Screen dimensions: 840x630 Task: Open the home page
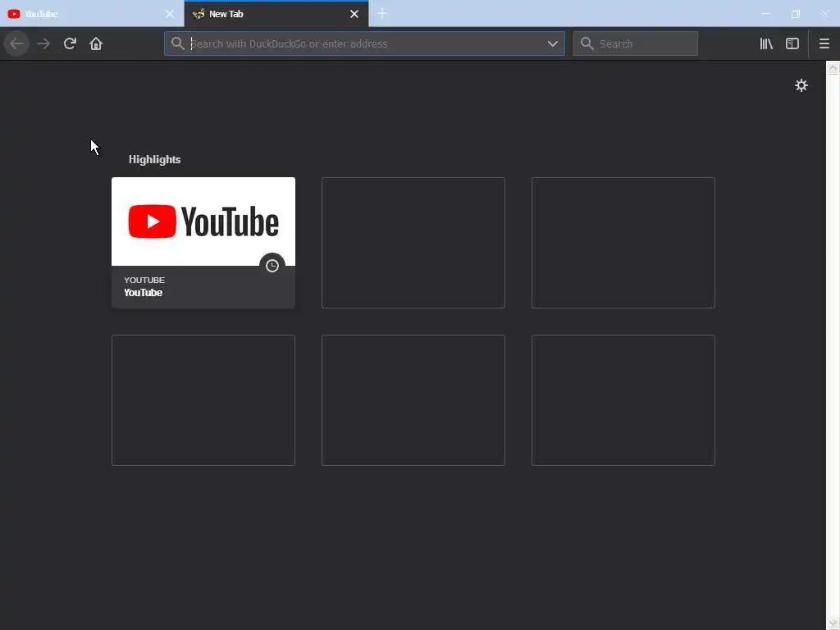click(96, 43)
